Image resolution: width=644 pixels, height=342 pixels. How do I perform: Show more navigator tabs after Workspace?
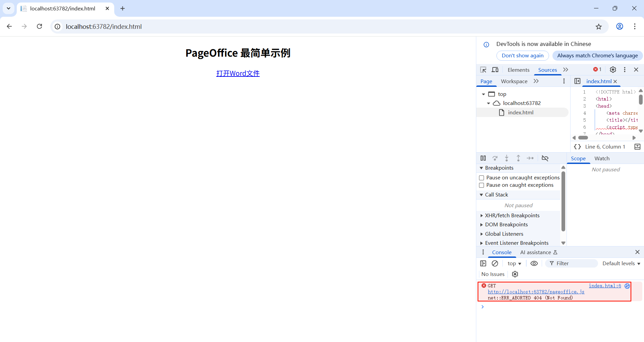click(536, 81)
